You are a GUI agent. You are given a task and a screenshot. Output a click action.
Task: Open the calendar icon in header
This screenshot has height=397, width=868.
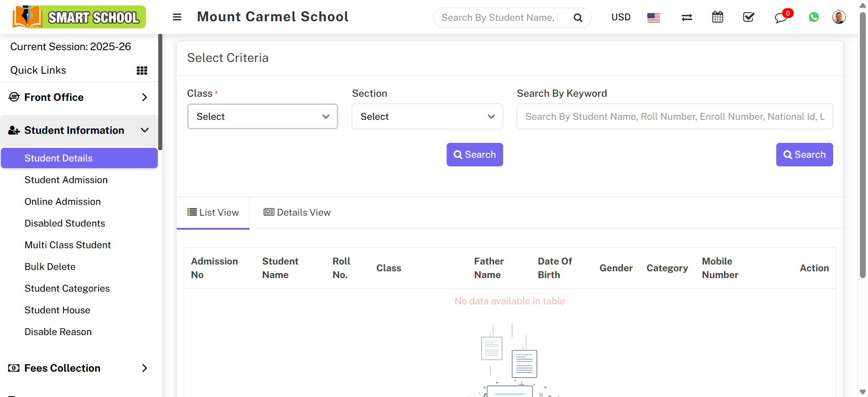point(717,17)
